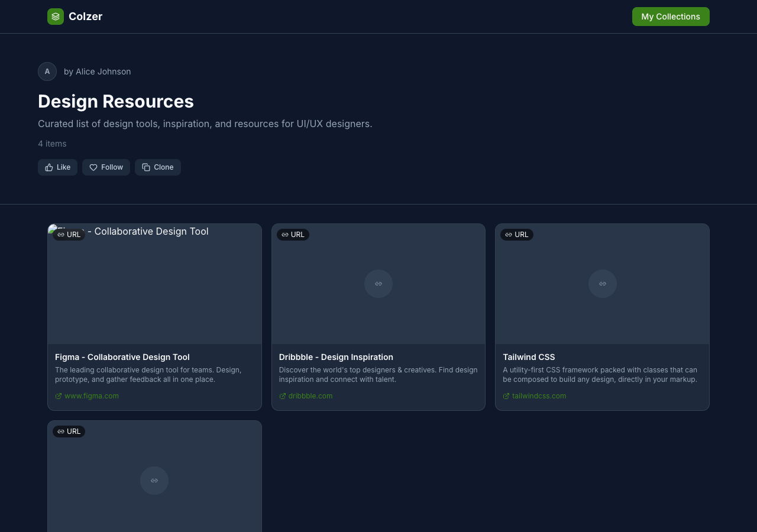
Task: Open the dribbble.com link
Action: tap(310, 396)
